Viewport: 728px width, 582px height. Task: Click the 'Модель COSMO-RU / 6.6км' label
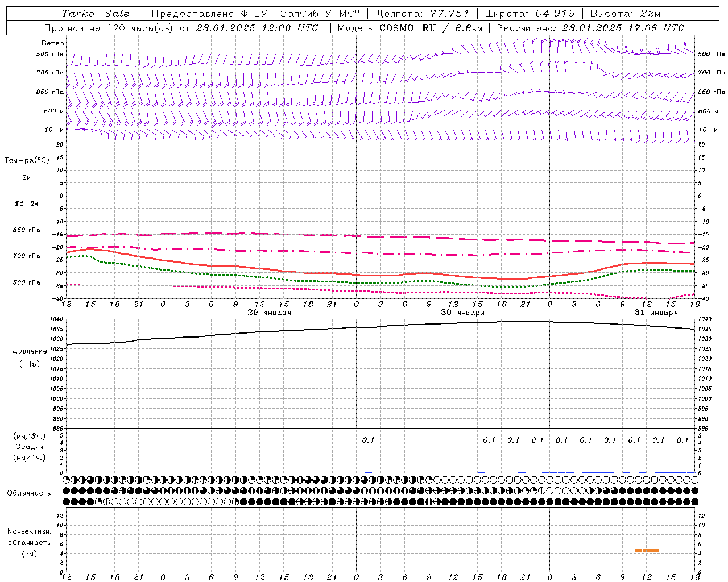tap(410, 28)
